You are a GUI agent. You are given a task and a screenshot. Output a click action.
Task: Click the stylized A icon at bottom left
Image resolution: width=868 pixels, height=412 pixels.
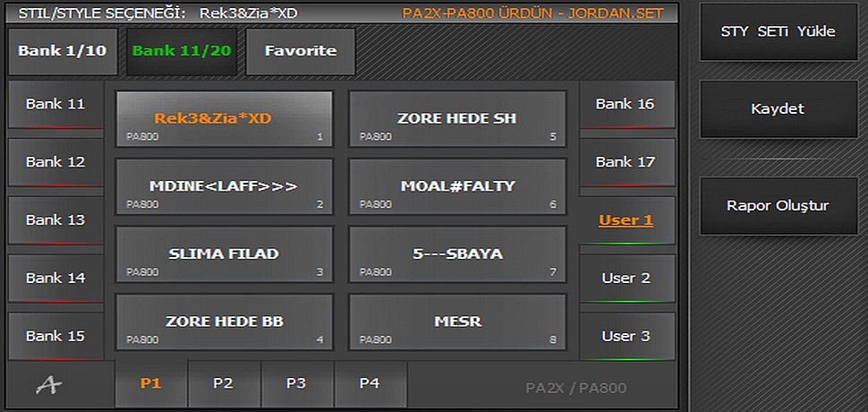[49, 384]
